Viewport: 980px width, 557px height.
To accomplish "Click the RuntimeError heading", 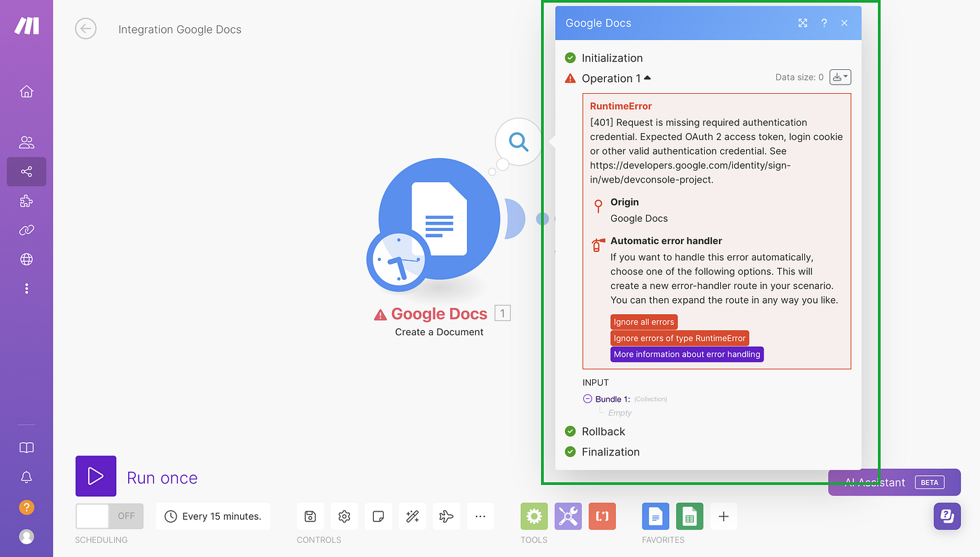I will pyautogui.click(x=621, y=106).
